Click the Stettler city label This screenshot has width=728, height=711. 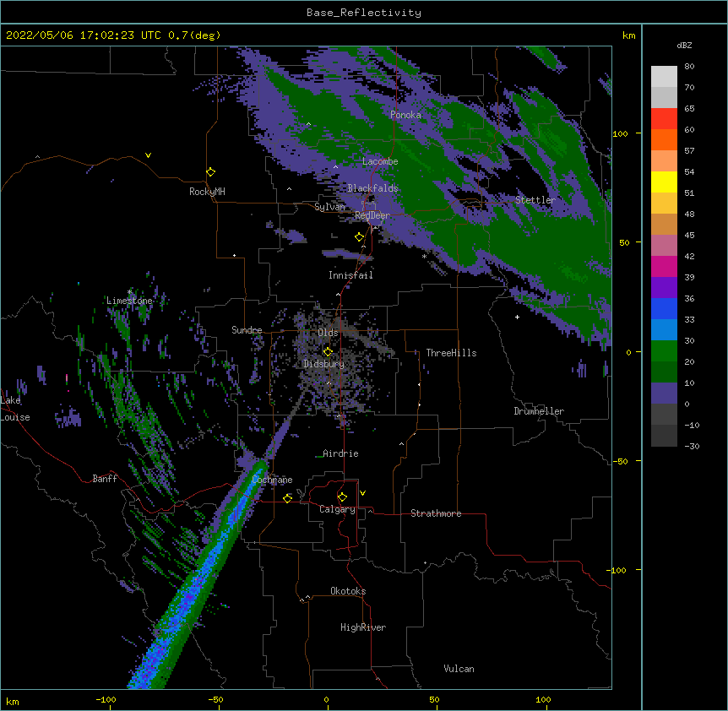coord(535,200)
